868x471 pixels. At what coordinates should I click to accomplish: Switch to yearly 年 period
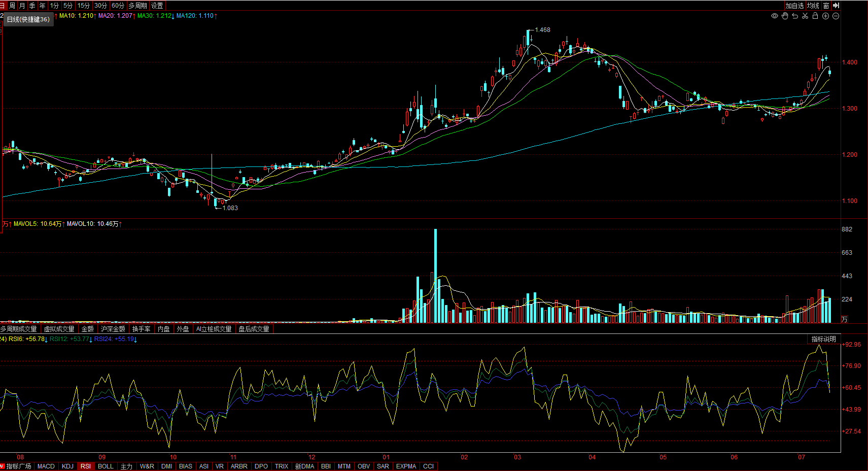pyautogui.click(x=43, y=6)
